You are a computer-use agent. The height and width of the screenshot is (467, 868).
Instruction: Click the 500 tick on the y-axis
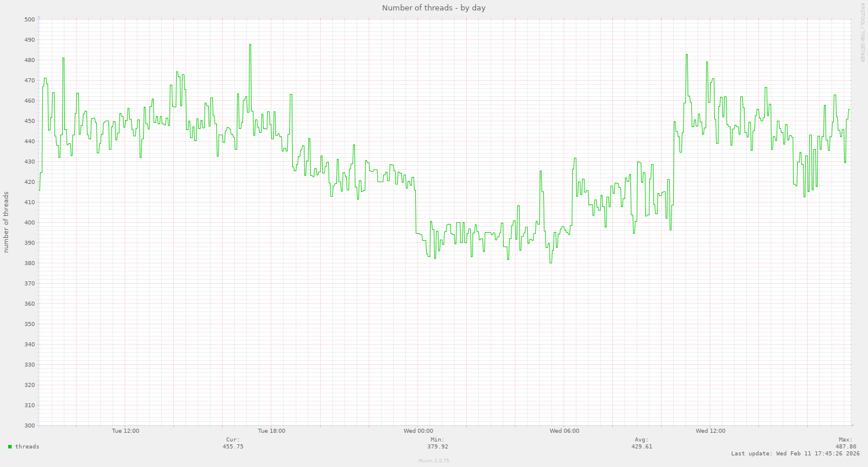click(30, 20)
